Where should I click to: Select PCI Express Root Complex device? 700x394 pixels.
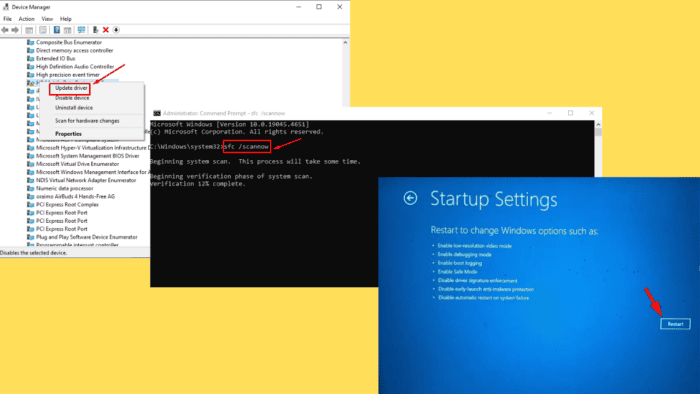(67, 204)
